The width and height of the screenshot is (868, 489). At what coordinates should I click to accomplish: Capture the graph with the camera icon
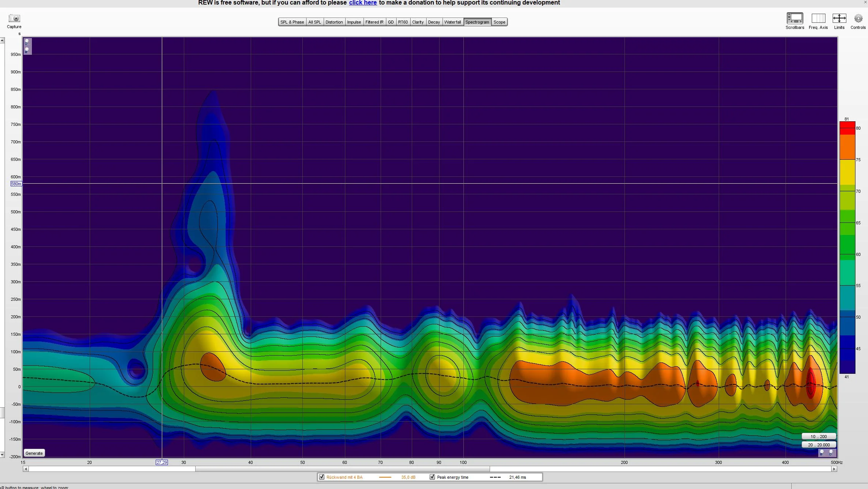[x=14, y=18]
